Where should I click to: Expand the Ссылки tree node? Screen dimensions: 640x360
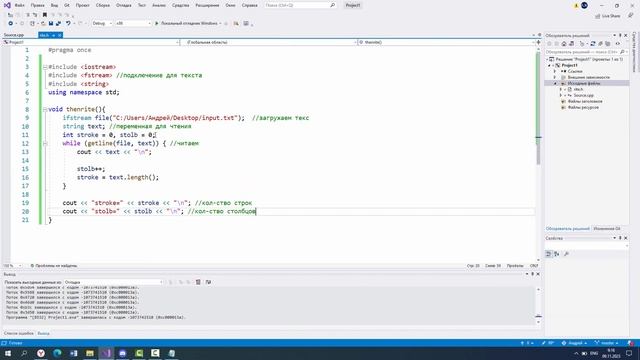(x=555, y=71)
